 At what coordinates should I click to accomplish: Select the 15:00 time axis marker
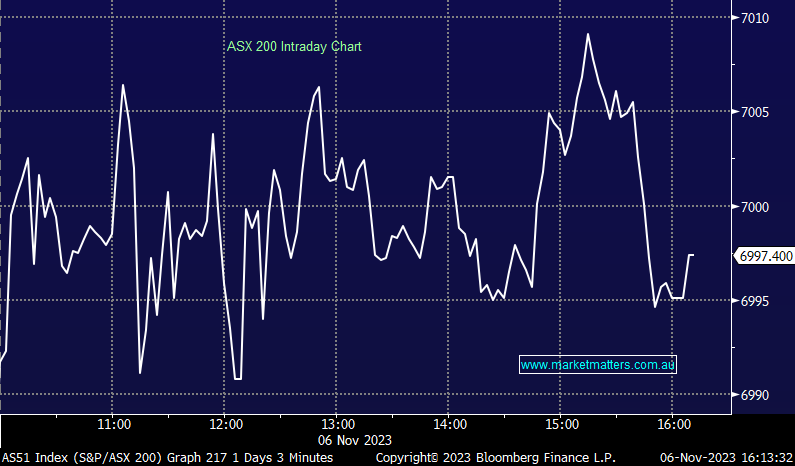coord(561,424)
